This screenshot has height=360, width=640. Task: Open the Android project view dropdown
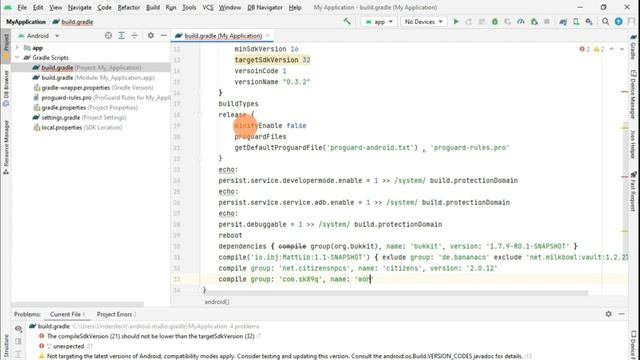[x=39, y=36]
